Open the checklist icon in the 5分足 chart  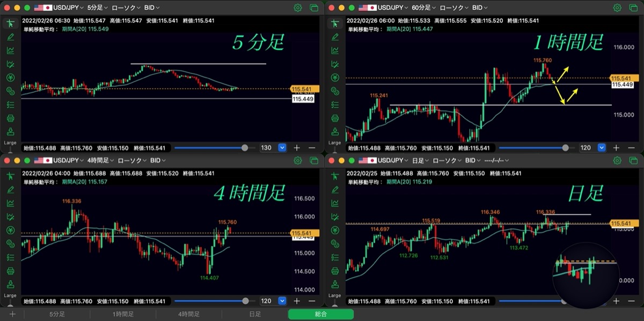11,105
